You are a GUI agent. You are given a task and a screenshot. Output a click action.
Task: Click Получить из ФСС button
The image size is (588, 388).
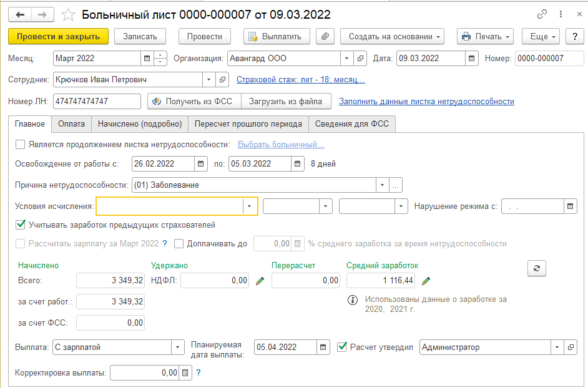(194, 101)
